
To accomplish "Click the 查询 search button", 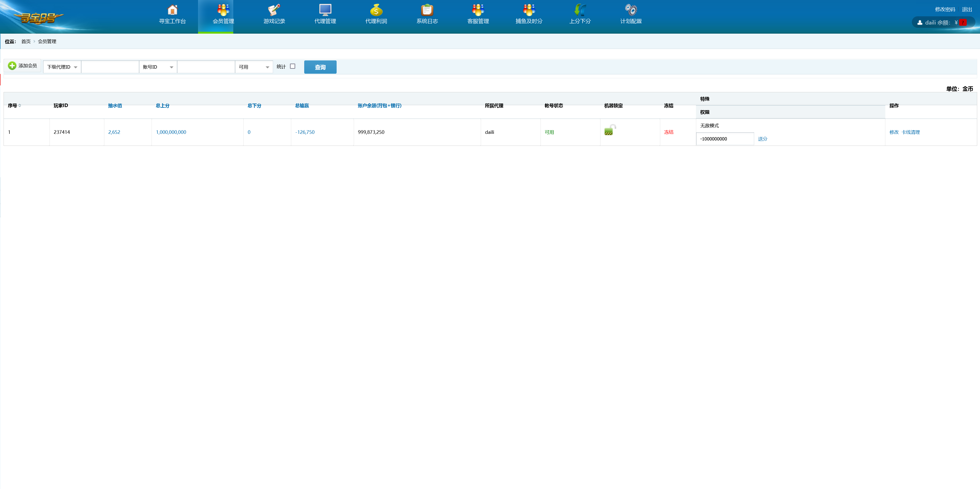I will click(320, 67).
